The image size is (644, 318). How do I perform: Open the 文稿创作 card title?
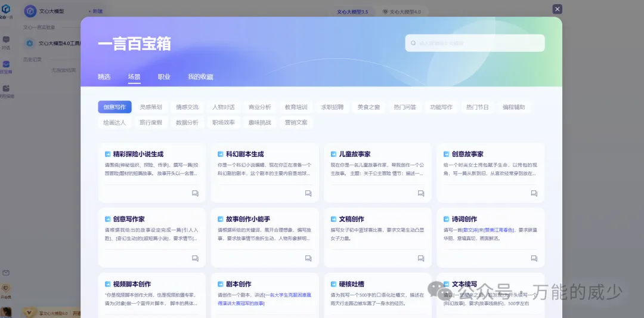351,219
